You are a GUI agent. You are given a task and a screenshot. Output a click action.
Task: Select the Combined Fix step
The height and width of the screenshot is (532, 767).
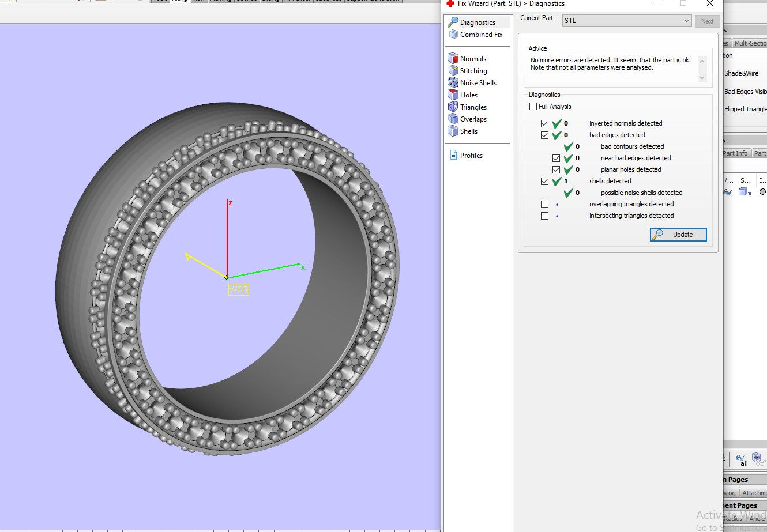(480, 35)
